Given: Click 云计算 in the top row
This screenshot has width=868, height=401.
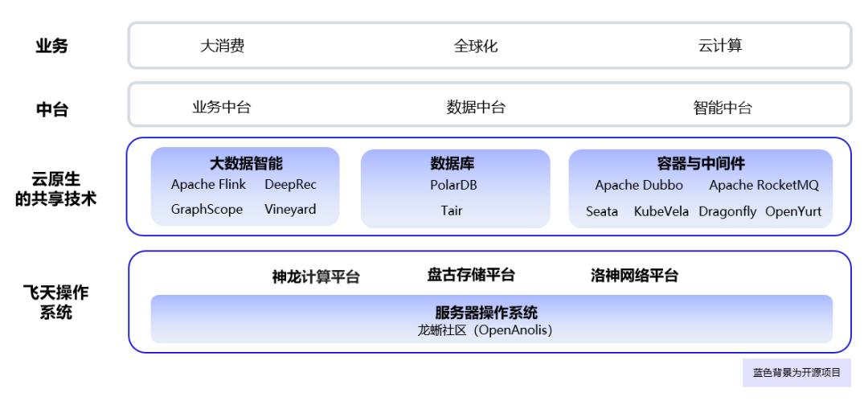Looking at the screenshot, I should pos(720,46).
